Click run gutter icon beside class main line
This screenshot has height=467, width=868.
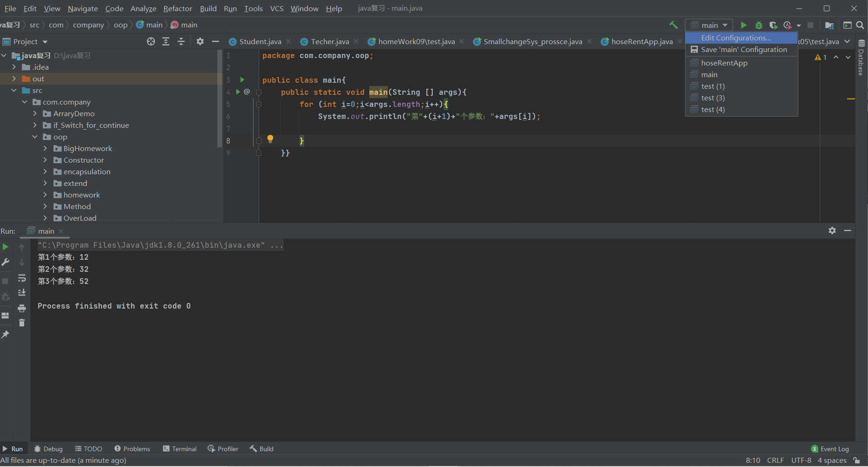(242, 80)
